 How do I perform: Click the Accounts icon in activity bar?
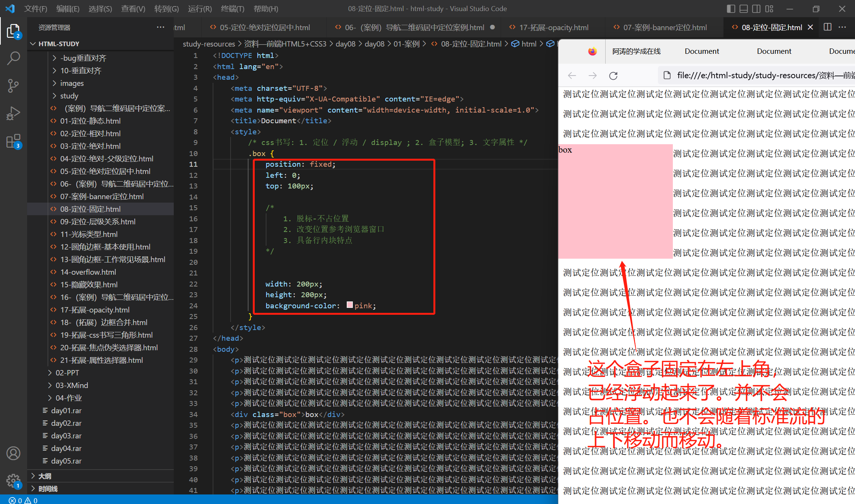click(x=13, y=453)
